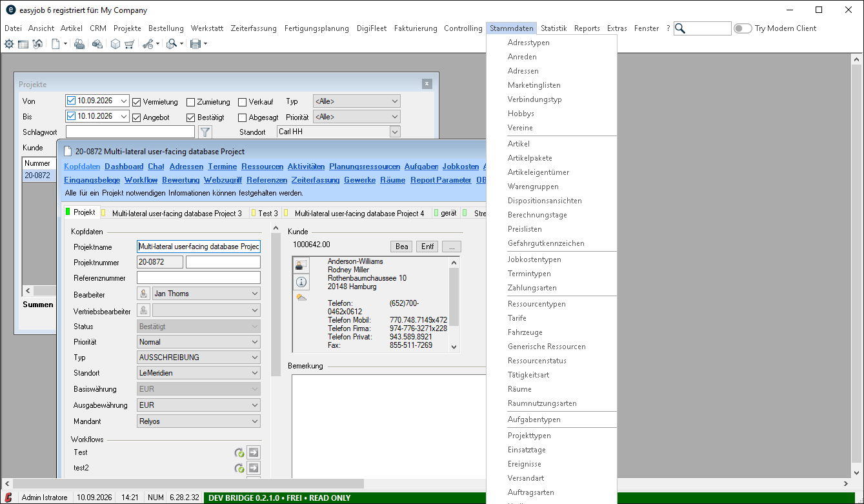Check the Zumietung checkbox

click(x=191, y=102)
